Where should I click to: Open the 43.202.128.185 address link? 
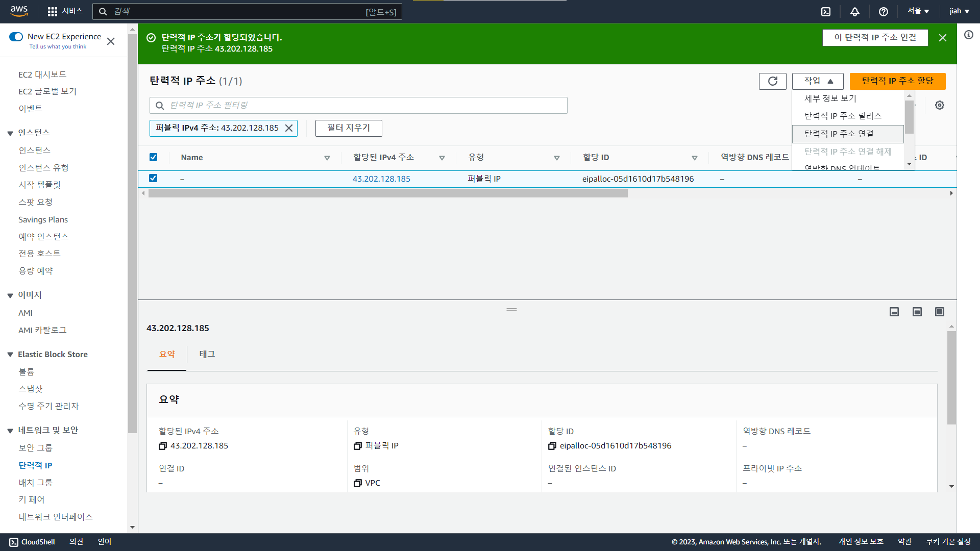381,179
